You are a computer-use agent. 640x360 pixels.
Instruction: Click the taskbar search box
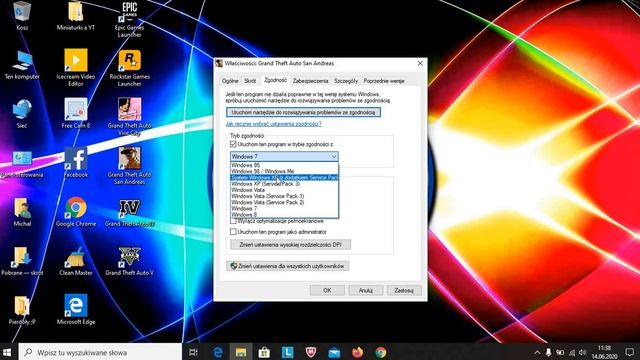(x=100, y=352)
